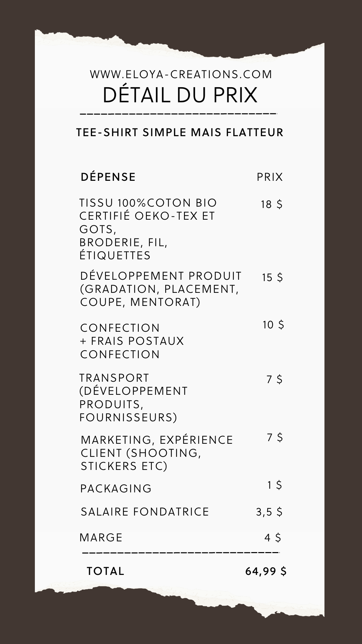Select the Marketing, expérience client entry
This screenshot has width=362, height=644.
(x=157, y=453)
